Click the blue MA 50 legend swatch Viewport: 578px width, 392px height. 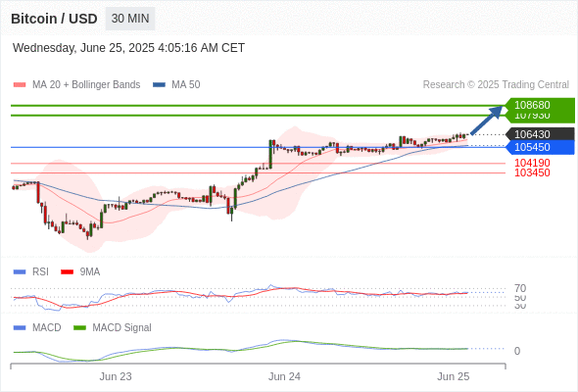159,85
